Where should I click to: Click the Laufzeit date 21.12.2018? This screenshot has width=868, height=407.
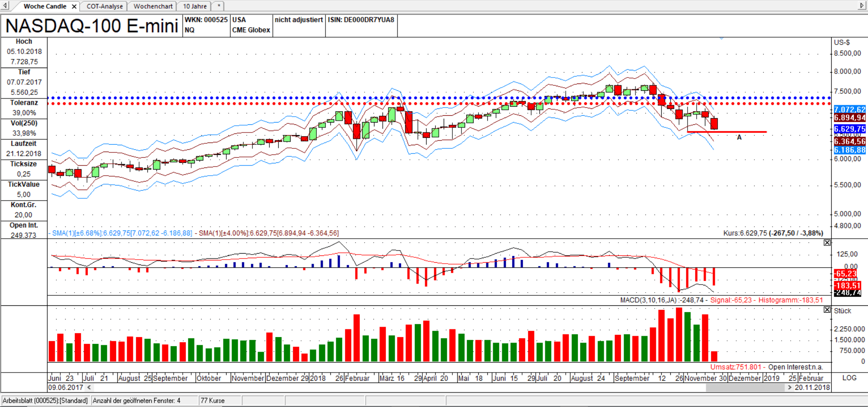tap(24, 153)
